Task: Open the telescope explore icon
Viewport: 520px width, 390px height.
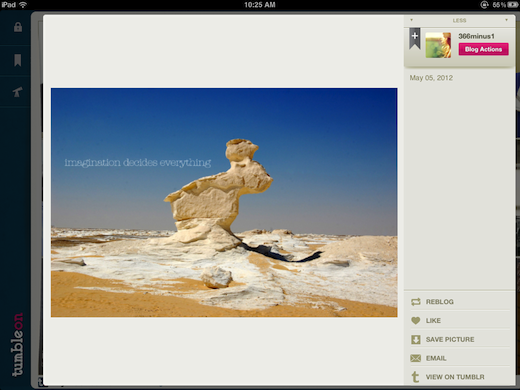Action: pyautogui.click(x=18, y=92)
